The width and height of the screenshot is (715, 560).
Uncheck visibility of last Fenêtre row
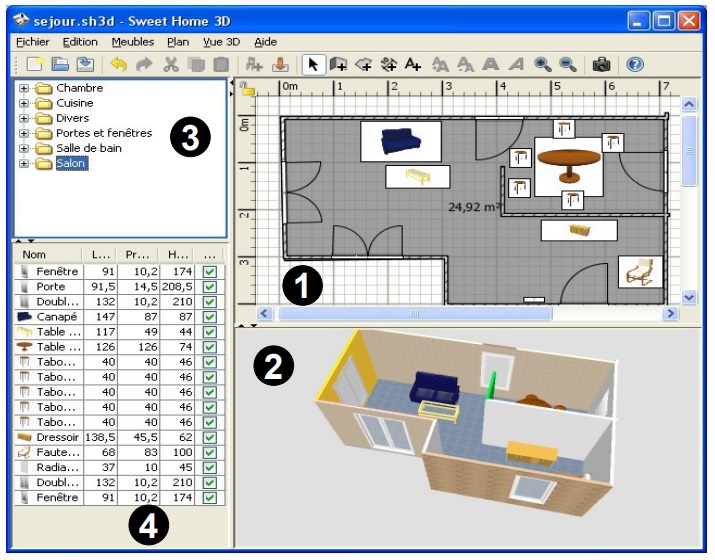210,498
